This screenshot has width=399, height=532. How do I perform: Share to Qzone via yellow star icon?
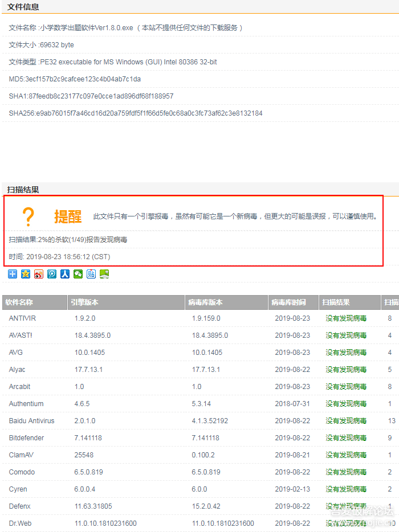(x=26, y=274)
